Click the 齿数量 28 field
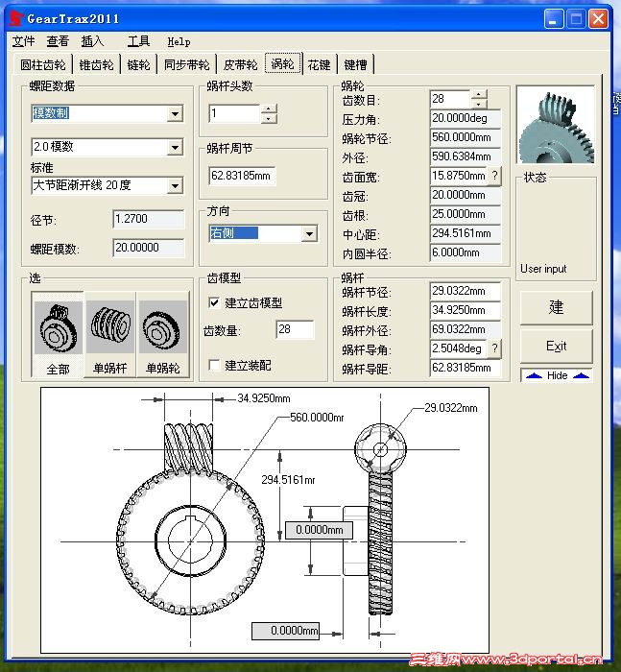This screenshot has height=672, width=621. pyautogui.click(x=295, y=329)
